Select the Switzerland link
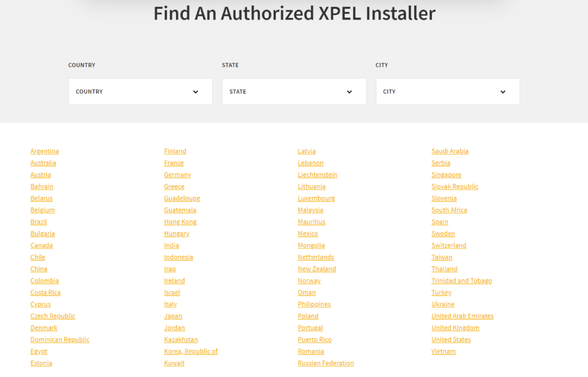The image size is (588, 377). (449, 245)
